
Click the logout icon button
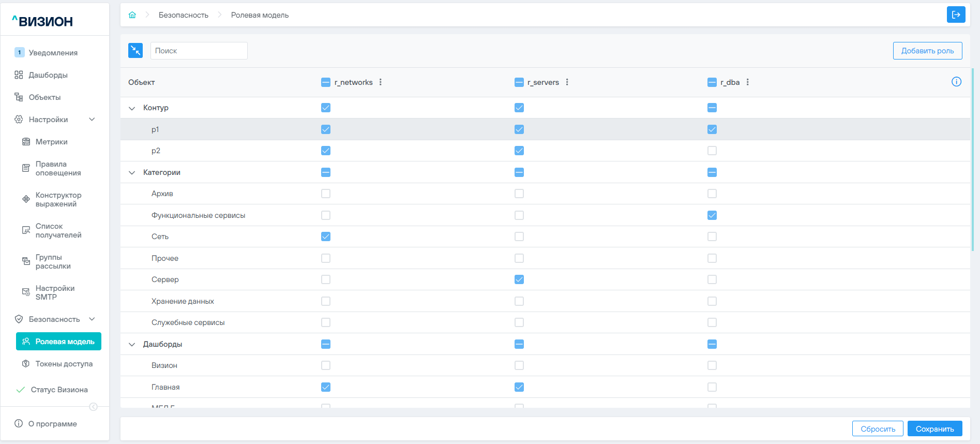(x=956, y=15)
